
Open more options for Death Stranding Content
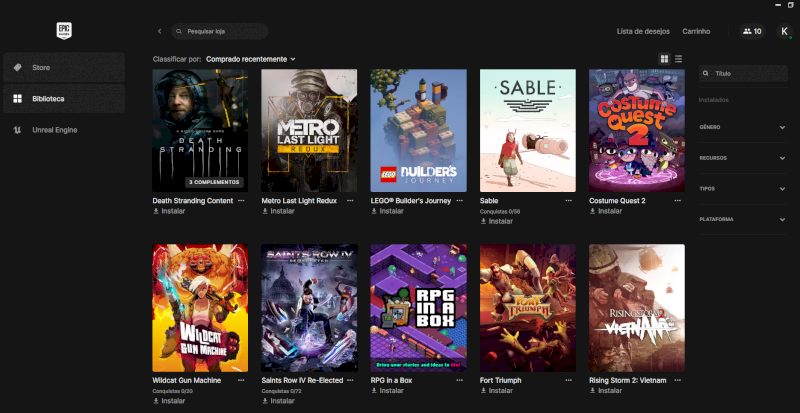[241, 201]
